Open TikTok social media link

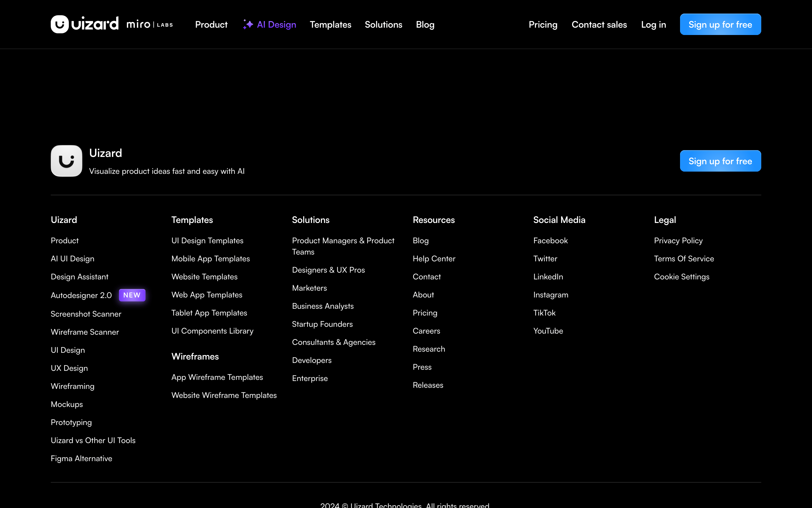(544, 313)
